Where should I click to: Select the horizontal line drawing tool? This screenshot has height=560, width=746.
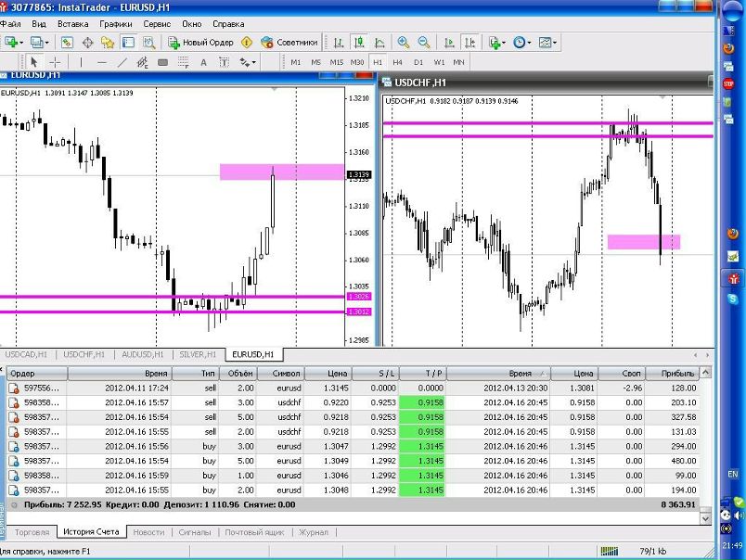[101, 62]
